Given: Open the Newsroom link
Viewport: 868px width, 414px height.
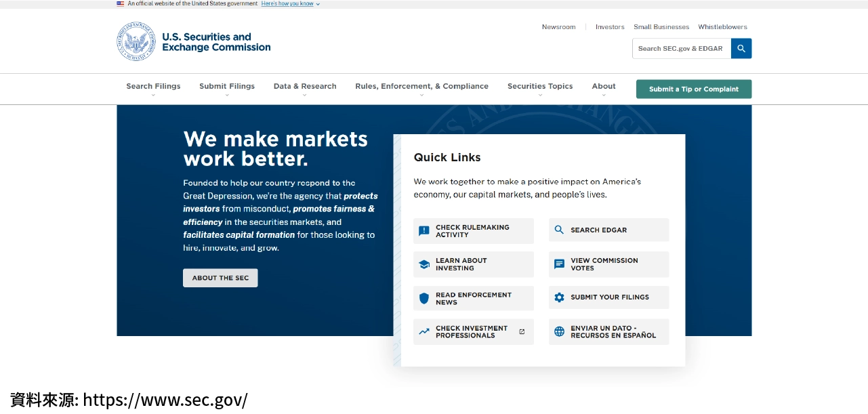Looking at the screenshot, I should pos(558,27).
